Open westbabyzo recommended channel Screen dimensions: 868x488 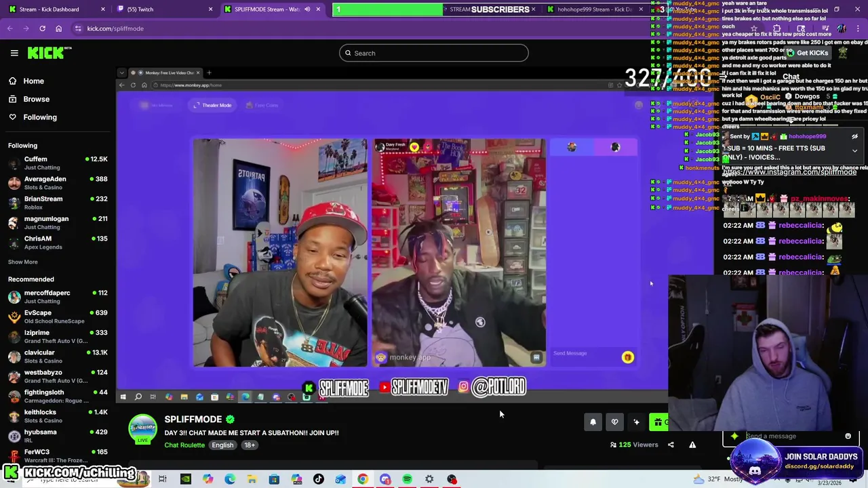click(58, 376)
